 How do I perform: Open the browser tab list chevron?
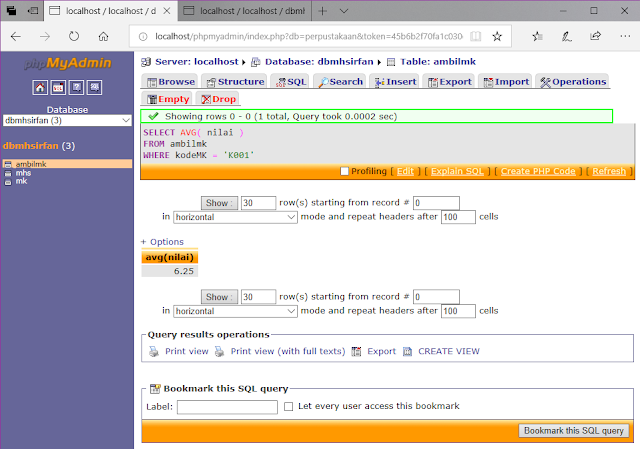point(344,11)
